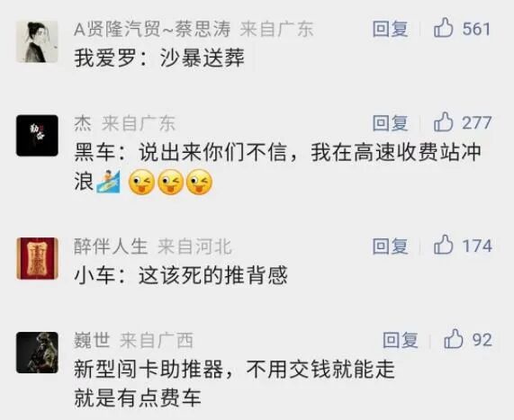Open 醉伴人生's red profile avatar
Screen dimensions: 514x420
[x=37, y=259]
